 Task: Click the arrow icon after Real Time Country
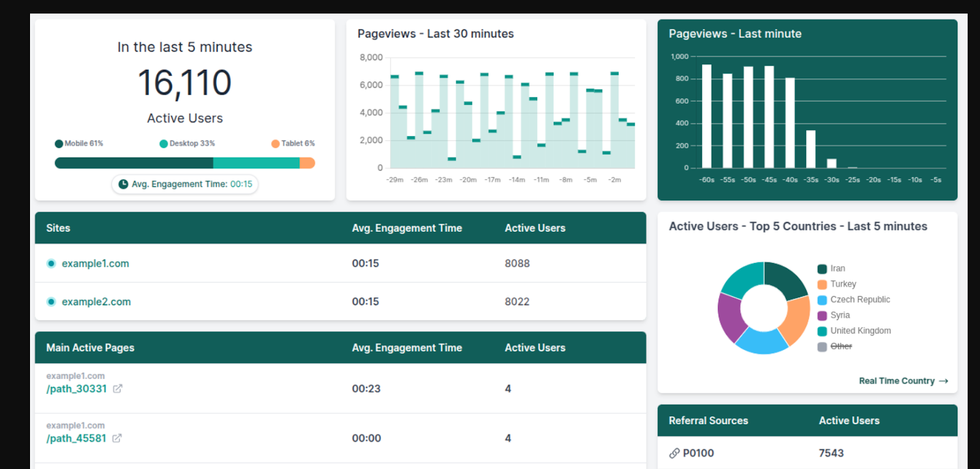click(943, 381)
